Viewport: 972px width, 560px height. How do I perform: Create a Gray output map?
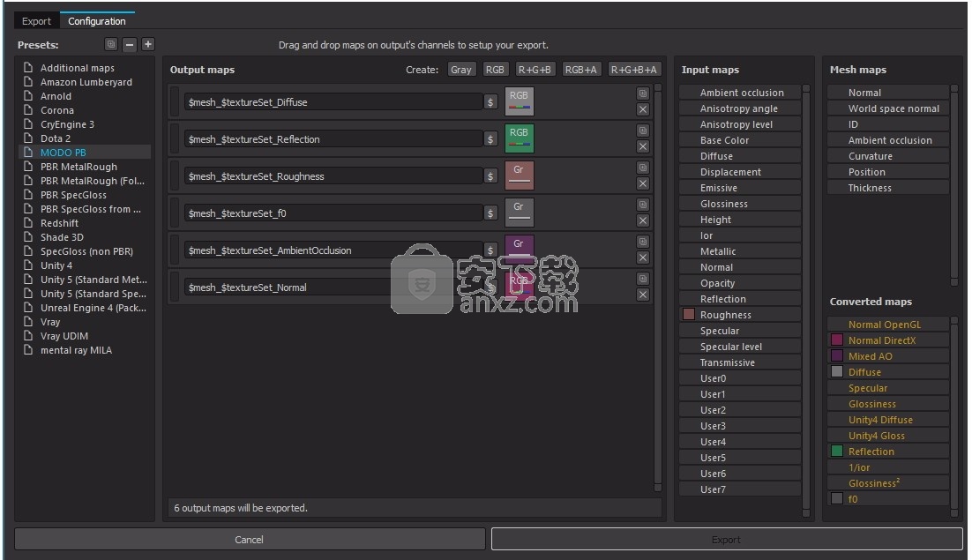point(461,70)
